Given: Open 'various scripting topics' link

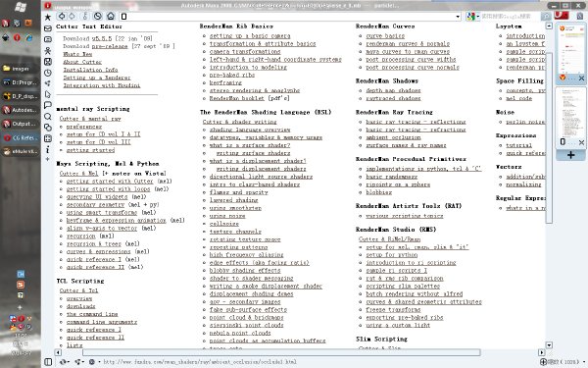Looking at the screenshot, I should point(405,216).
